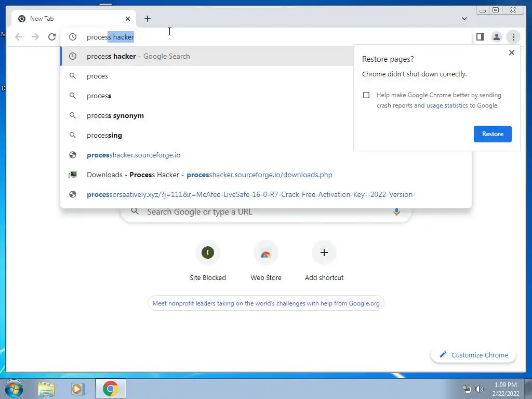Close the New Tab tab
Viewport: 532px width, 399px height.
tap(128, 19)
